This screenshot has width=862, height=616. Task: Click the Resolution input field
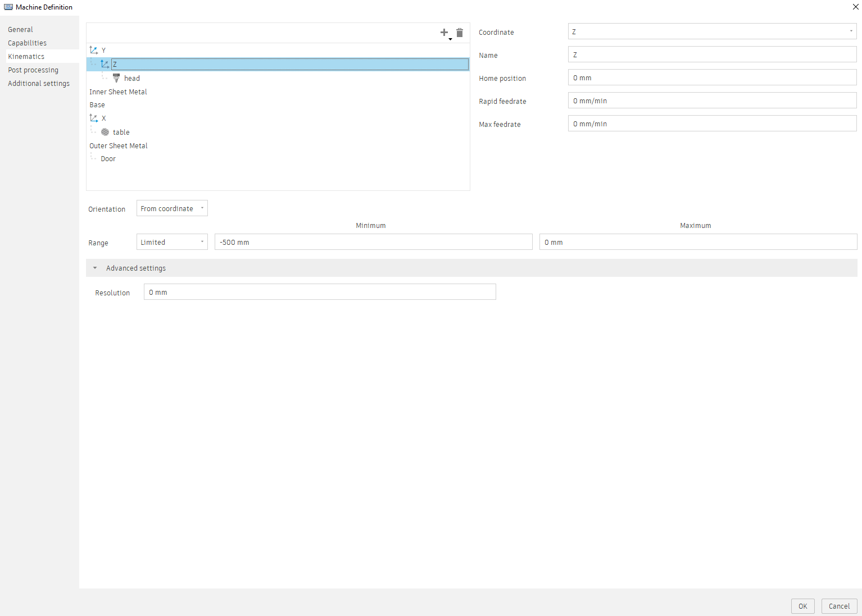(320, 292)
